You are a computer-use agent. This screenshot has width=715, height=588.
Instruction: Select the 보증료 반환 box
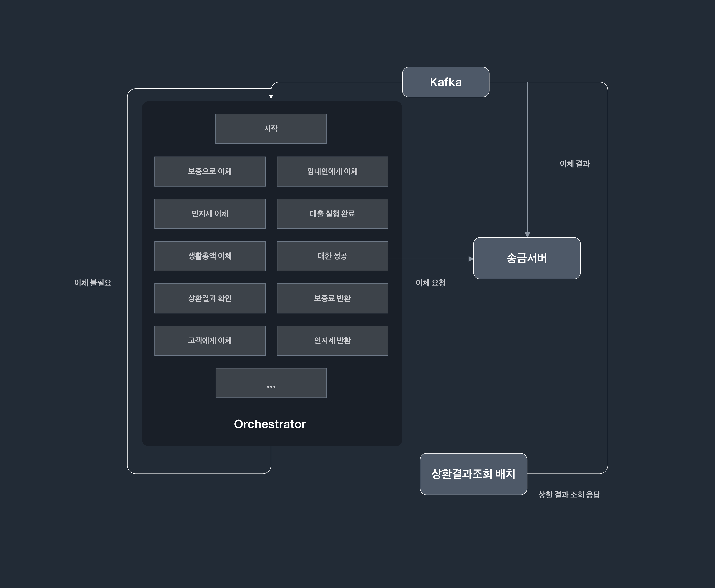pyautogui.click(x=332, y=298)
